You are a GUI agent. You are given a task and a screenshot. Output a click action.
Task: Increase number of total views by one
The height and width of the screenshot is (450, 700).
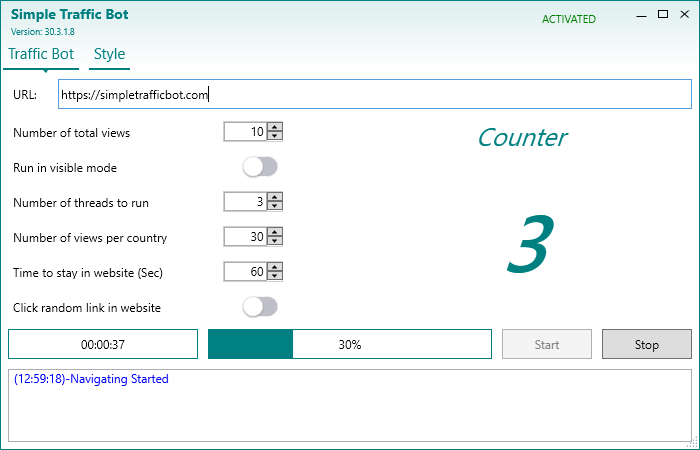tap(275, 127)
